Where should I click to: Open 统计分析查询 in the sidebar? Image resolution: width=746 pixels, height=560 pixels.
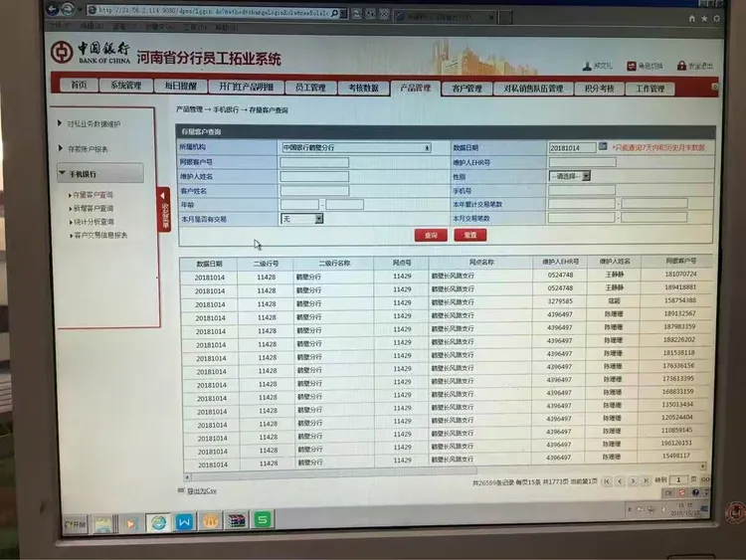(92, 222)
